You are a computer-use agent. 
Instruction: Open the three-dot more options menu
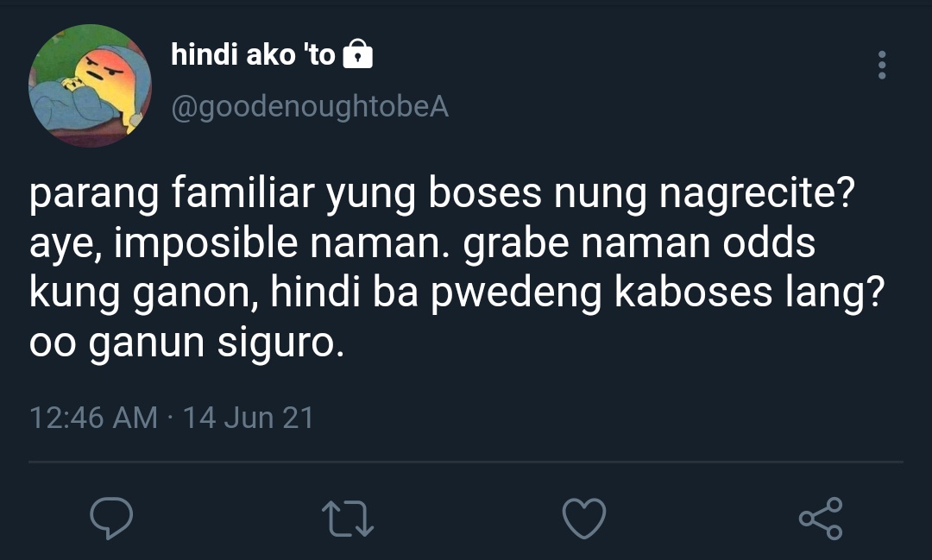pyautogui.click(x=882, y=65)
